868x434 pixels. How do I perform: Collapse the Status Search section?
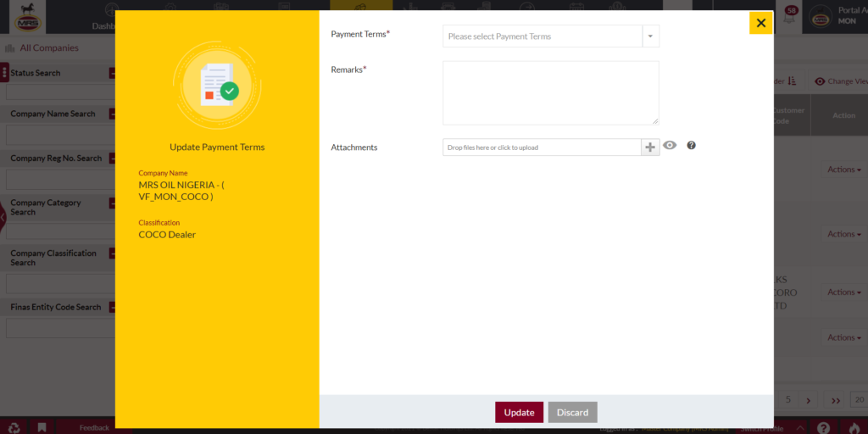pyautogui.click(x=112, y=73)
